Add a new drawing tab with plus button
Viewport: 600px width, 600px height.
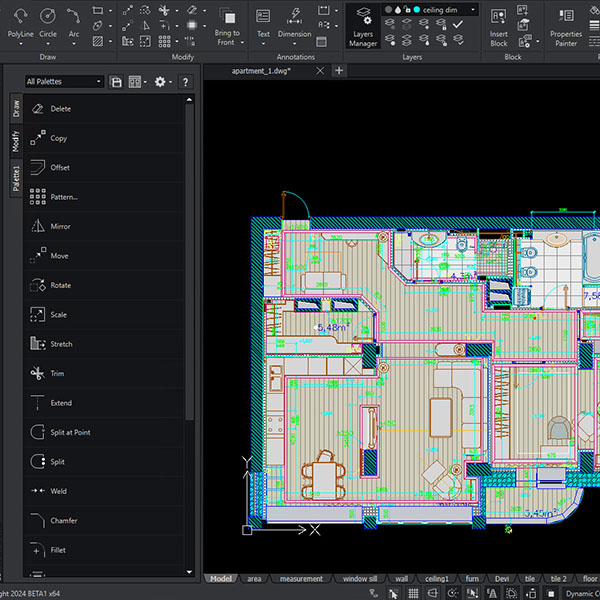339,71
